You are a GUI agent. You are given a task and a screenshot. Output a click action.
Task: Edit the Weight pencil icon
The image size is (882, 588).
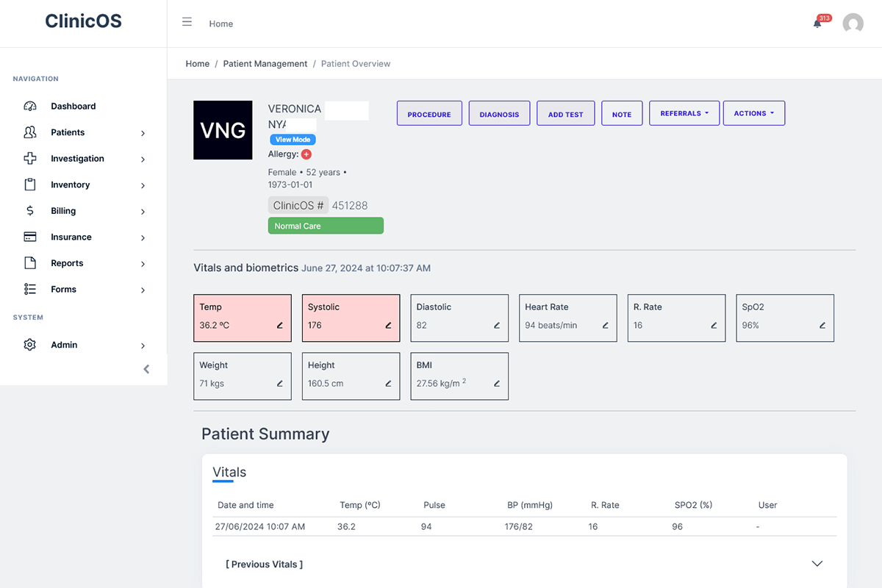pyautogui.click(x=279, y=384)
